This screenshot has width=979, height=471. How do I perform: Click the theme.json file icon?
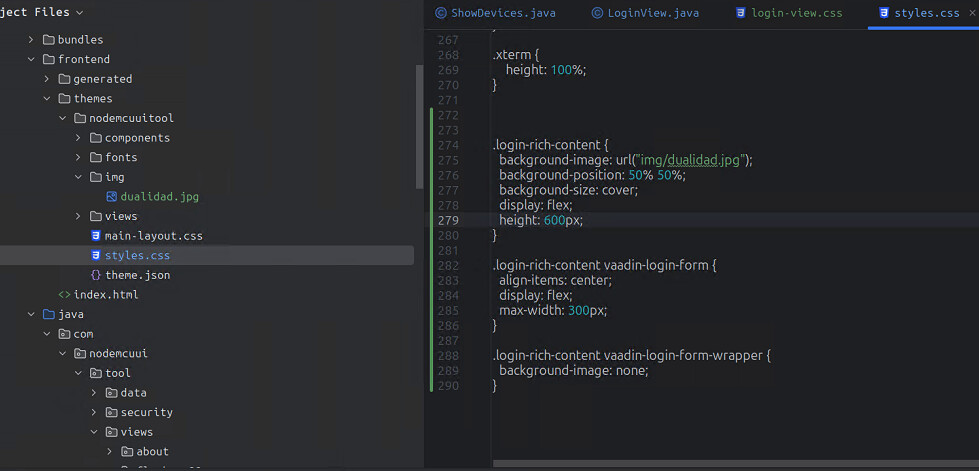[x=96, y=275]
